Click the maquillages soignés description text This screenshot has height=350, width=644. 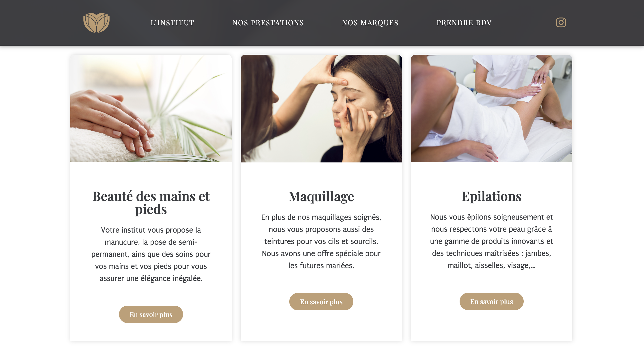[321, 241]
